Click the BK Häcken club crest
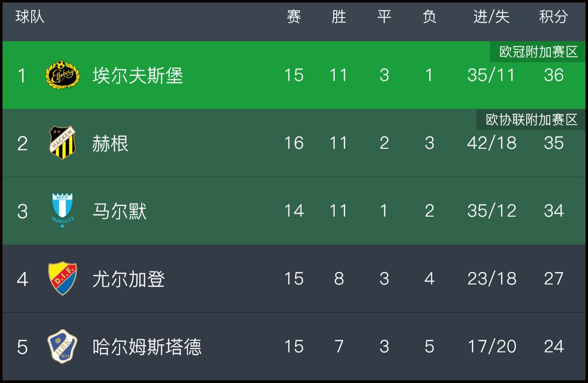This screenshot has height=383, width=588. (63, 143)
